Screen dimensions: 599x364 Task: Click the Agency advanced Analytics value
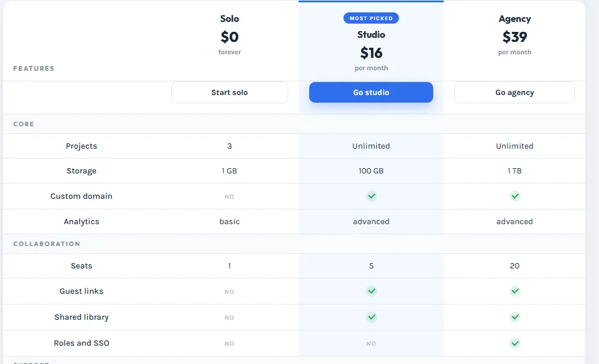point(515,222)
